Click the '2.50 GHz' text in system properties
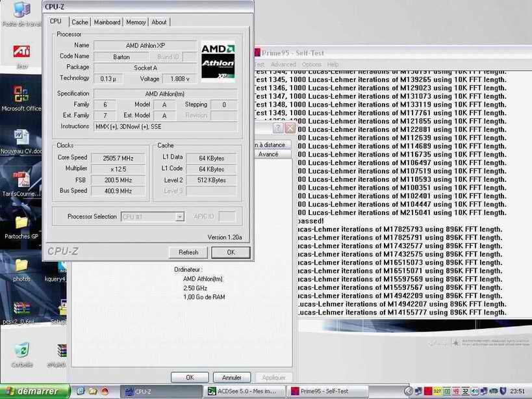Screen dimensions: 532x399 point(195,288)
